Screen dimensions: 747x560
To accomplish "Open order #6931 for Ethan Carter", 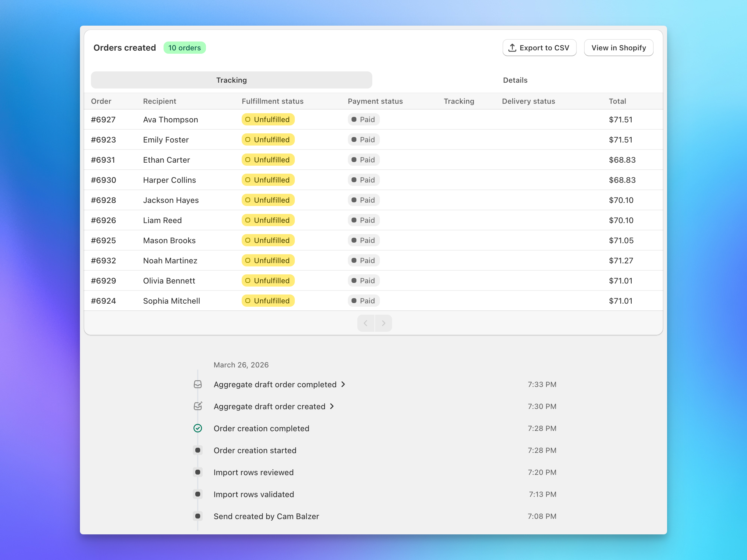I will [103, 159].
